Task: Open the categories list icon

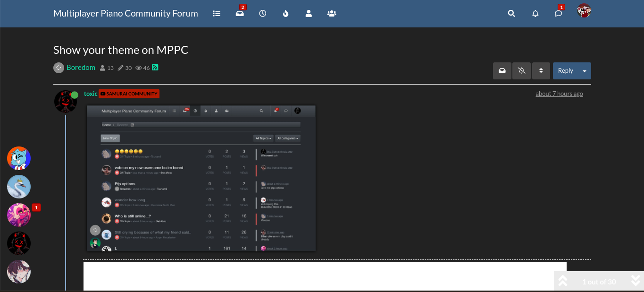Action: click(x=217, y=14)
